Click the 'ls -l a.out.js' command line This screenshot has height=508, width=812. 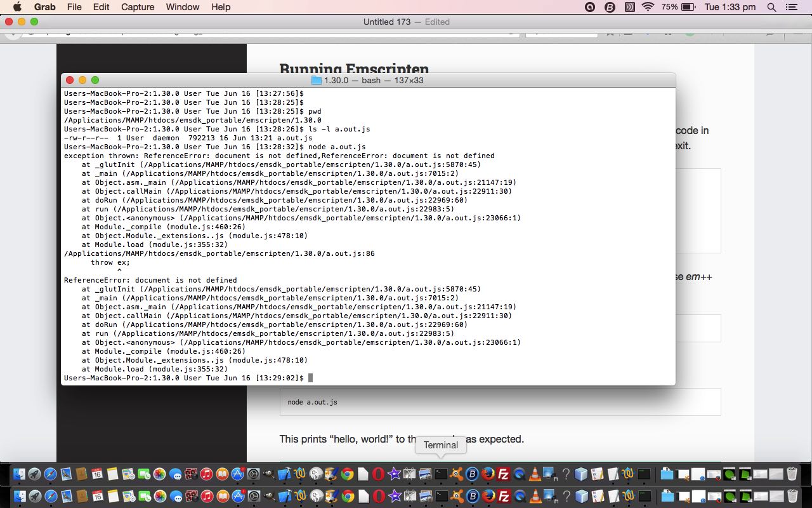tap(217, 129)
